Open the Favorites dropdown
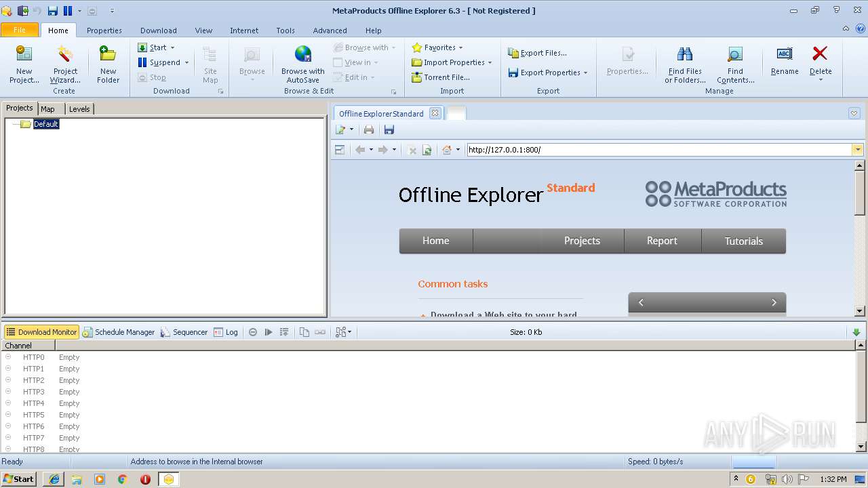Image resolution: width=868 pixels, height=488 pixels. 437,47
